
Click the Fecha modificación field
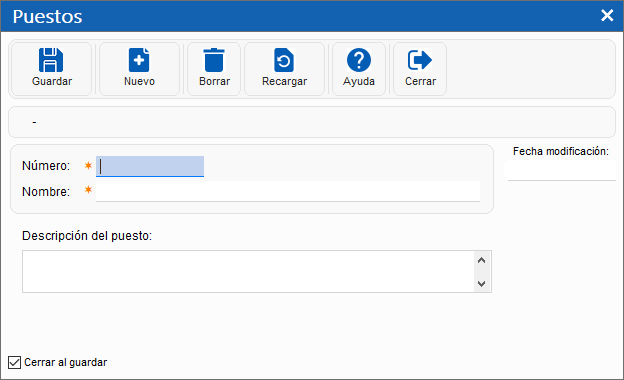562,170
